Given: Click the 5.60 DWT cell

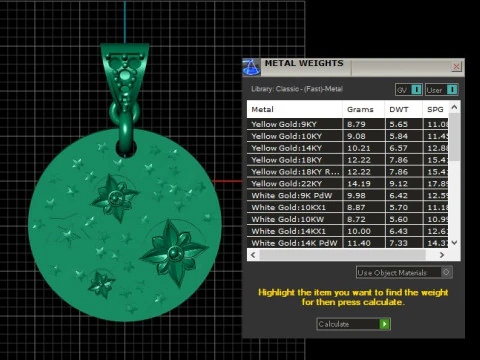Looking at the screenshot, I should 404,219.
